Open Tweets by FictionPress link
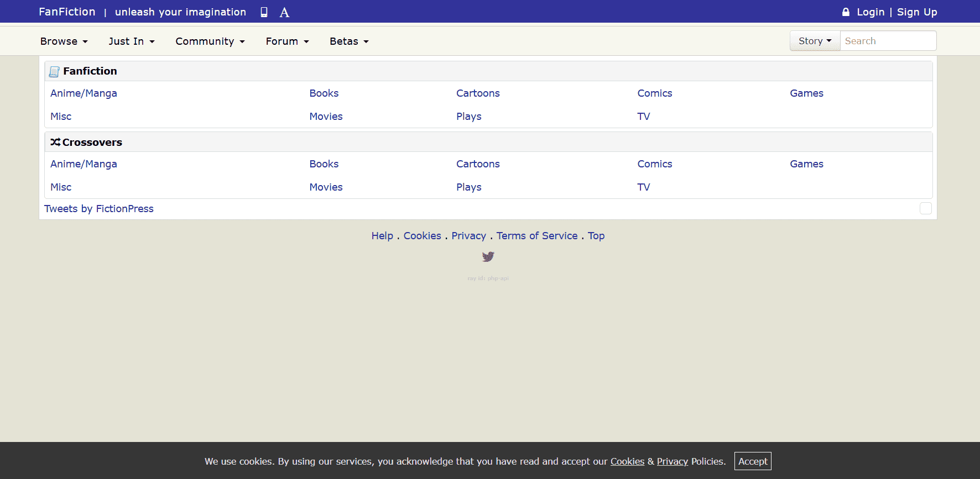The image size is (980, 479). pyautogui.click(x=99, y=209)
